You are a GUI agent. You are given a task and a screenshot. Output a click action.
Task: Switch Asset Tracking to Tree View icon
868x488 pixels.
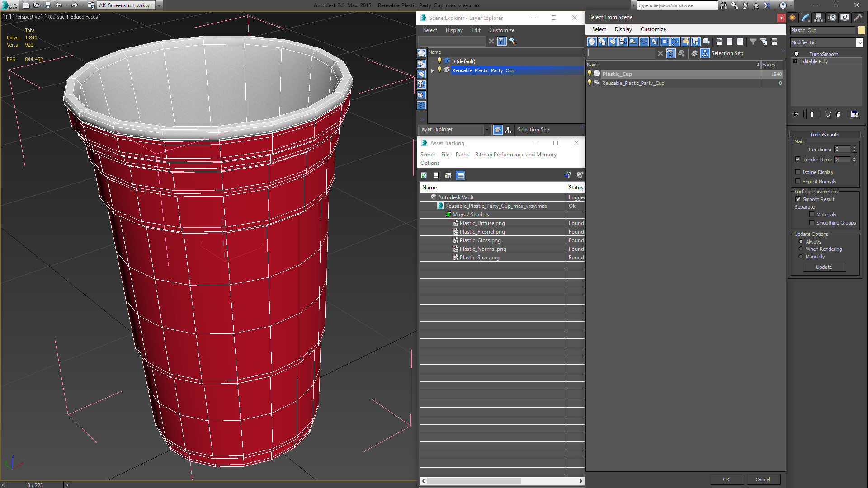pos(448,175)
